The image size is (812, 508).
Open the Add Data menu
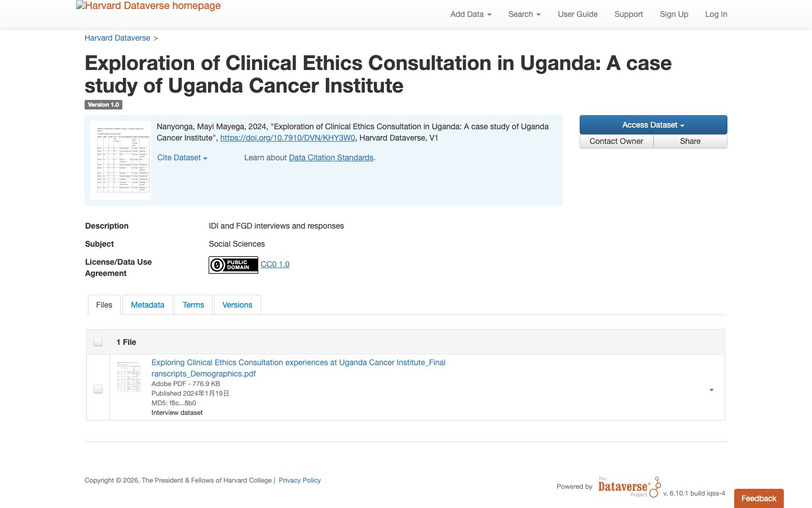click(471, 14)
